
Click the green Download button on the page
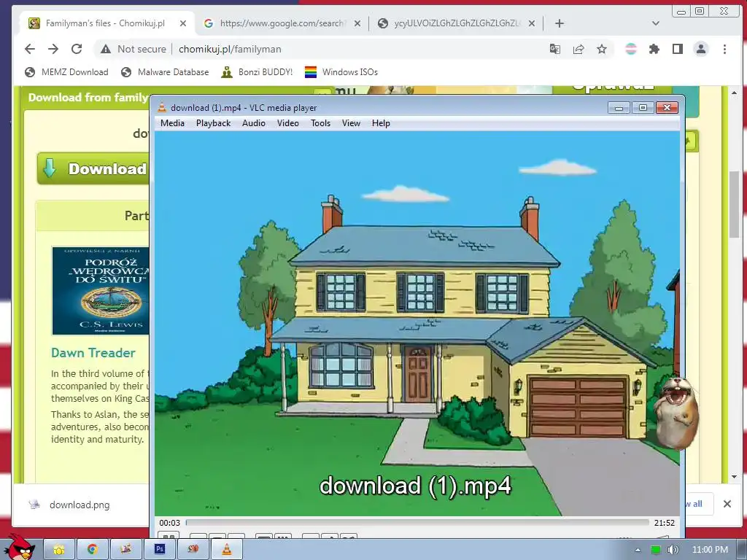[93, 168]
